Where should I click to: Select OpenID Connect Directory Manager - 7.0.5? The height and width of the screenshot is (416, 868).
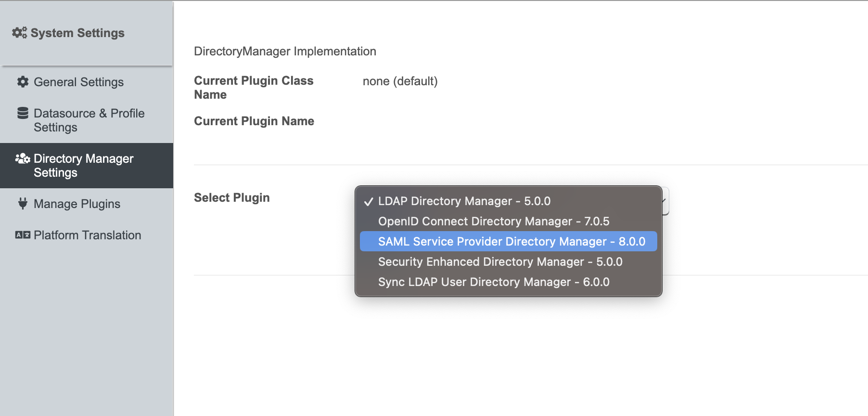pos(493,221)
